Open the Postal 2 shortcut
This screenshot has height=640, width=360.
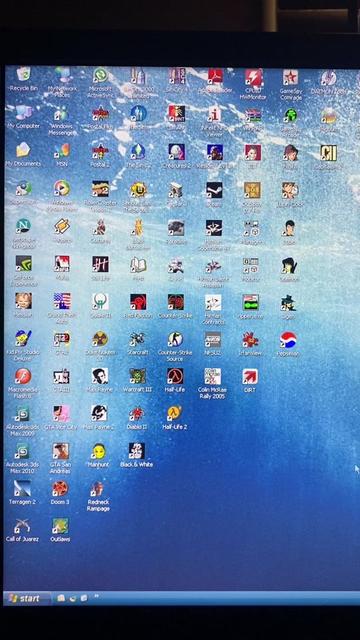(100, 151)
